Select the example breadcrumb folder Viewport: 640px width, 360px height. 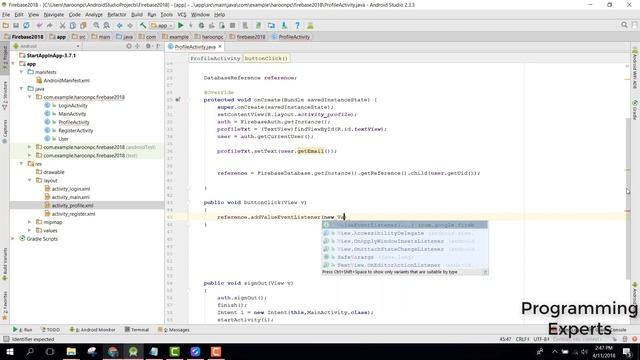175,37
